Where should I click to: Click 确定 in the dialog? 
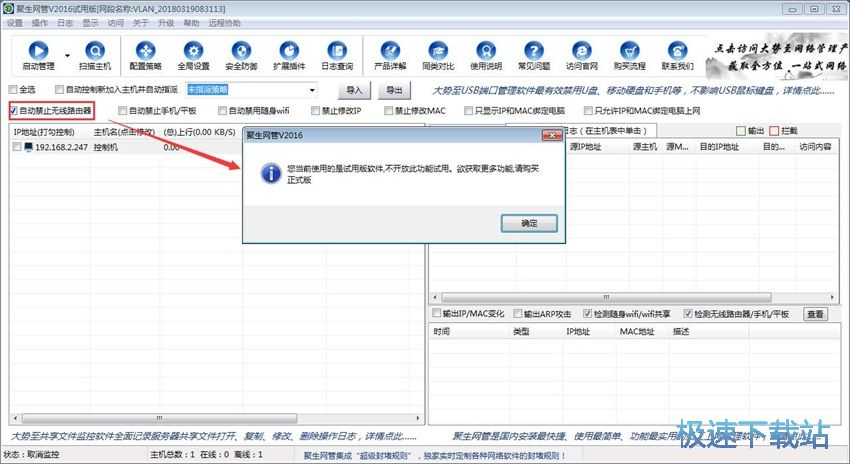529,223
